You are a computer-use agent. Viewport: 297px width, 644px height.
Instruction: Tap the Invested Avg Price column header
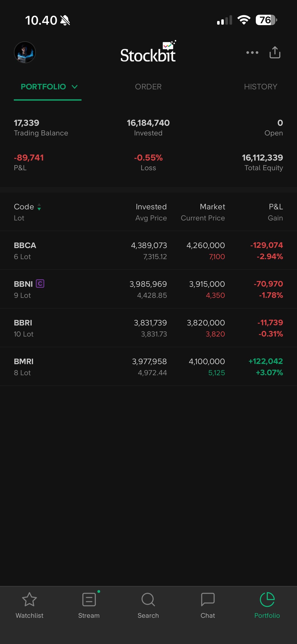coord(151,212)
